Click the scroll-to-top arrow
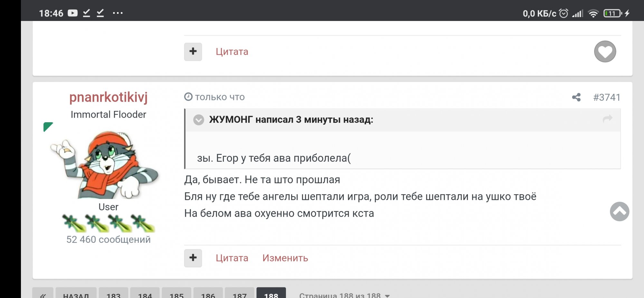The height and width of the screenshot is (298, 644). pos(619,211)
